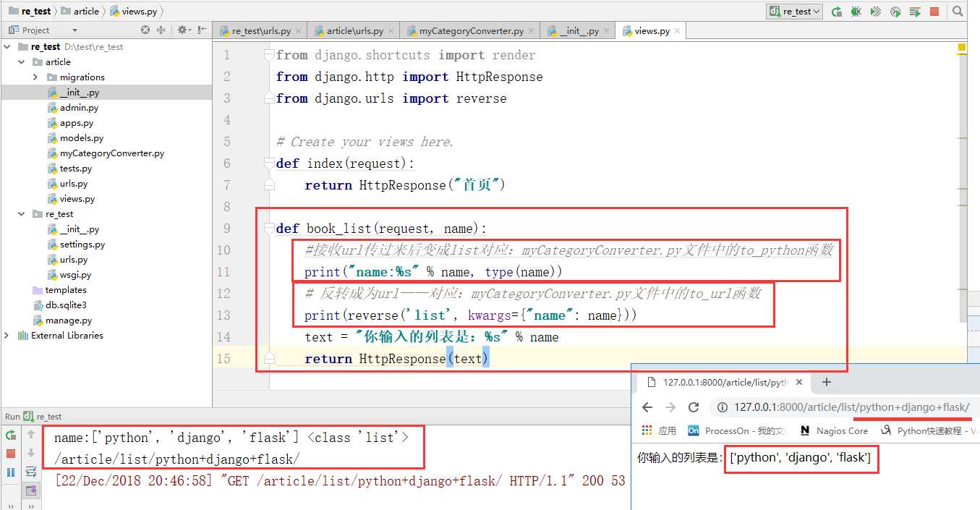Collapse the article folder
Screen dimensions: 980x510
click(x=22, y=61)
